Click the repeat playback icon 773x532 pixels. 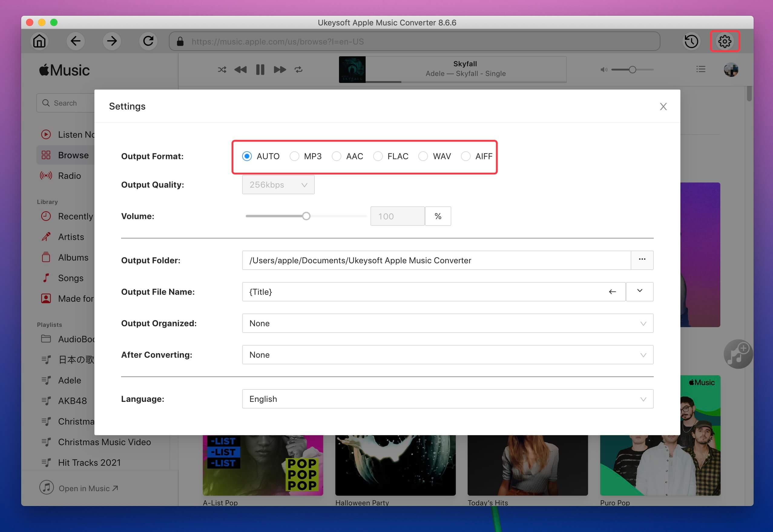[299, 69]
